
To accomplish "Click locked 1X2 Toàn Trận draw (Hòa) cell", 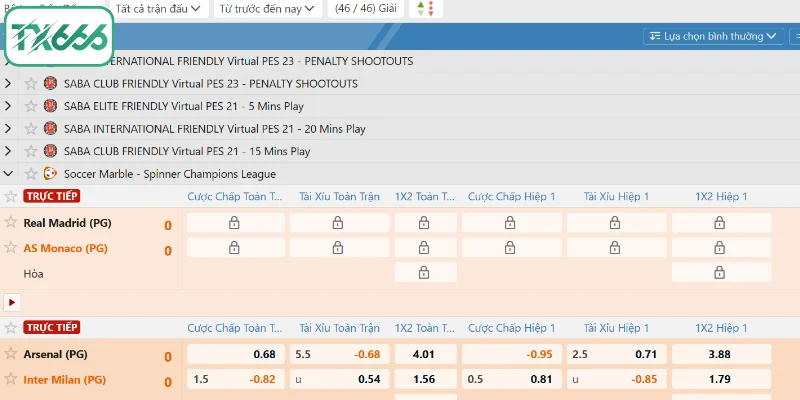I will pyautogui.click(x=426, y=272).
